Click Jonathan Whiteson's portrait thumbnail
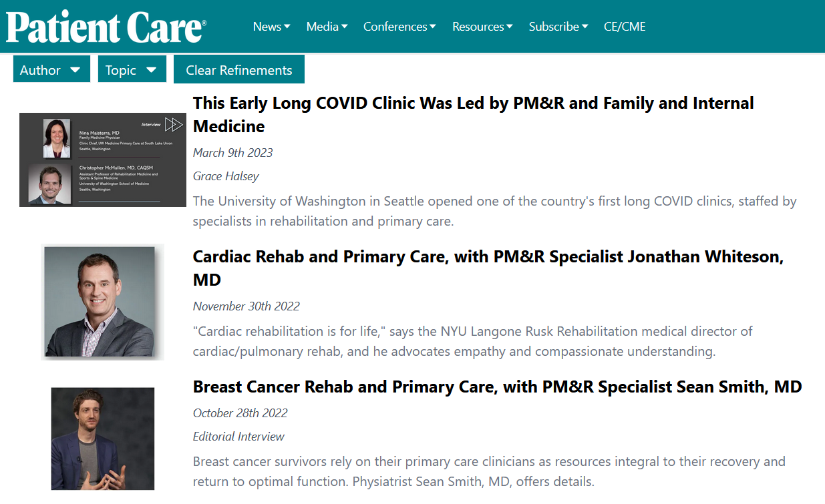825x504 pixels. pos(103,302)
